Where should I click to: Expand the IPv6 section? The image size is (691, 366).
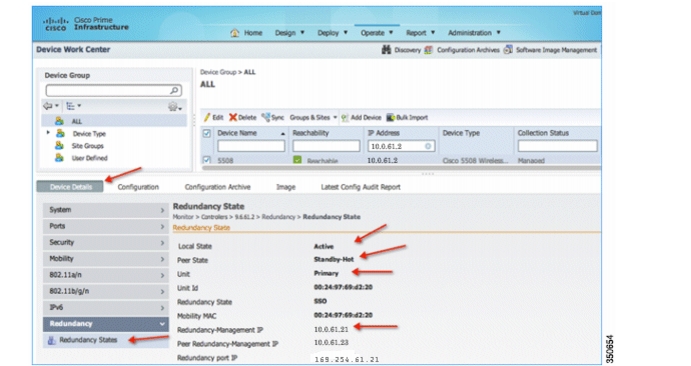(x=106, y=308)
